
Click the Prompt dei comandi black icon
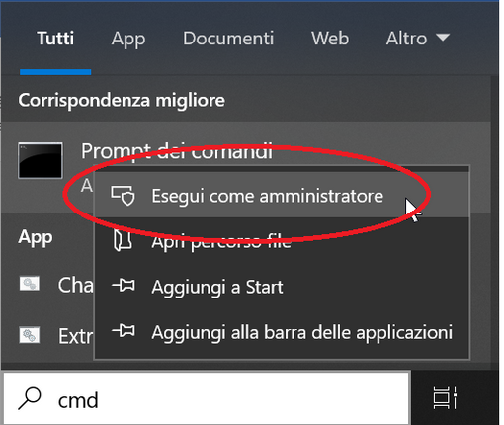pyautogui.click(x=41, y=160)
